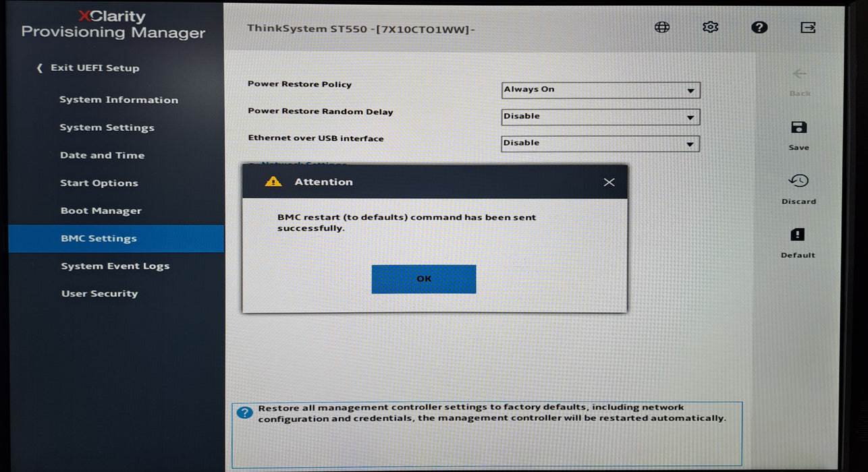Open the help question mark icon

pyautogui.click(x=759, y=27)
